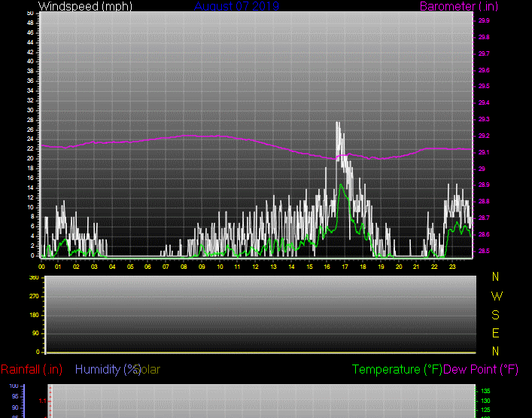Image resolution: width=532 pixels, height=418 pixels.
Task: Select the 29.8 barometer scale value
Action: coord(484,38)
